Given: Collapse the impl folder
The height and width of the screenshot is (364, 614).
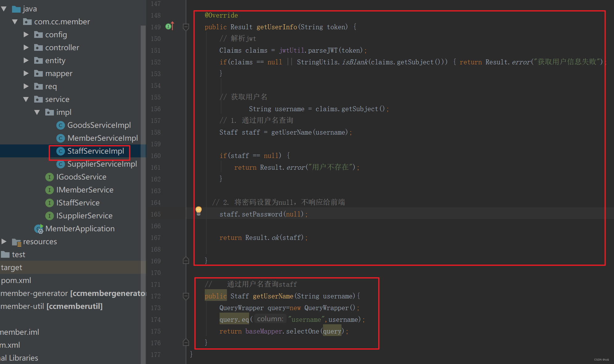Looking at the screenshot, I should pyautogui.click(x=37, y=112).
